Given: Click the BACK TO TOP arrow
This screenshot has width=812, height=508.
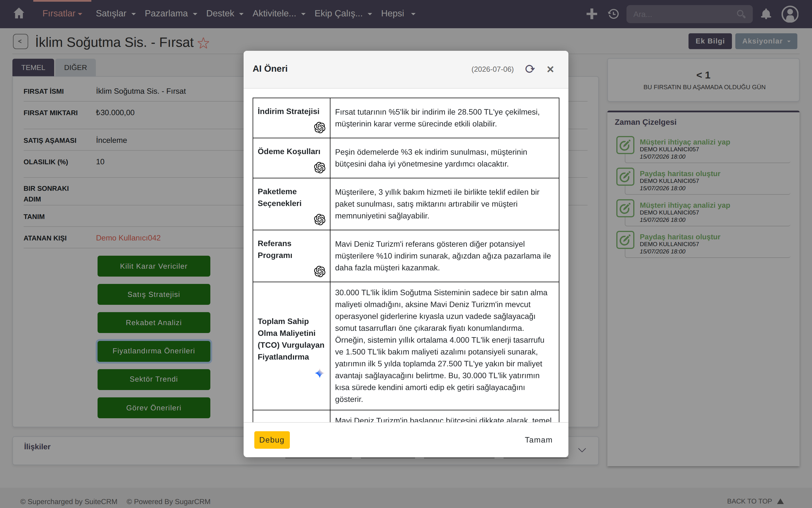Looking at the screenshot, I should click(x=780, y=501).
